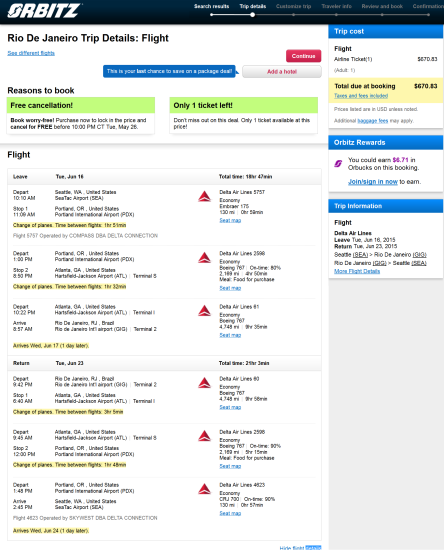Image resolution: width=444 pixels, height=550 pixels.
Task: Expand More Flight Details link
Action: (357, 271)
